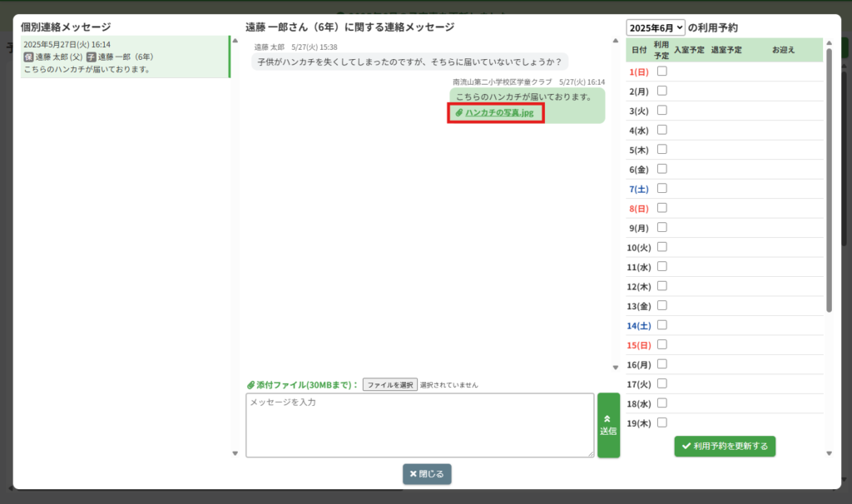The height and width of the screenshot is (504, 852).
Task: Click into the メッセージを入力 text area
Action: (420, 425)
